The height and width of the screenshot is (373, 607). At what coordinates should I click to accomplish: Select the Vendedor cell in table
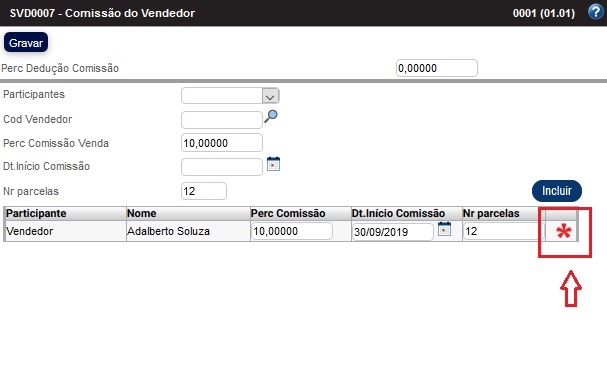click(x=65, y=231)
